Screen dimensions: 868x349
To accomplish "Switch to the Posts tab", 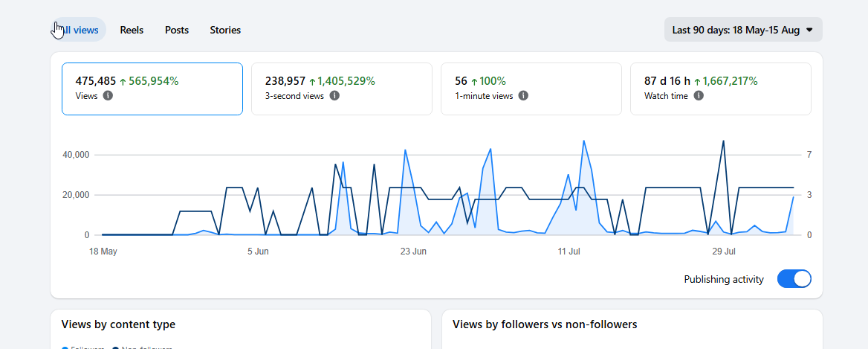I will (x=177, y=30).
